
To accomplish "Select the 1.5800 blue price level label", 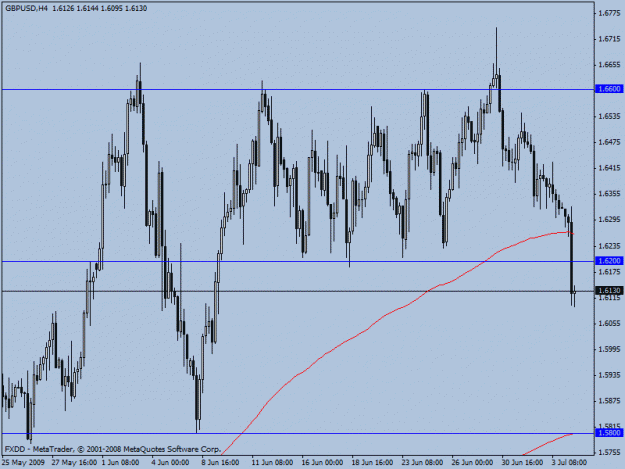I will coord(609,433).
